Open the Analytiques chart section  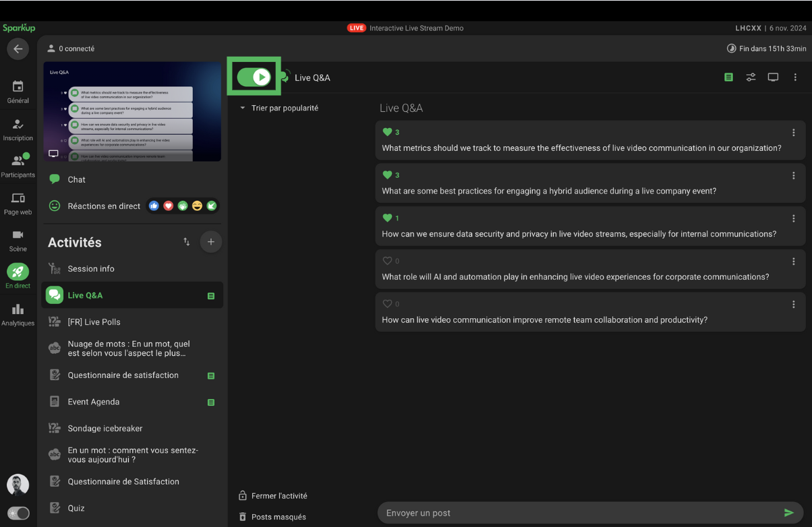point(18,315)
